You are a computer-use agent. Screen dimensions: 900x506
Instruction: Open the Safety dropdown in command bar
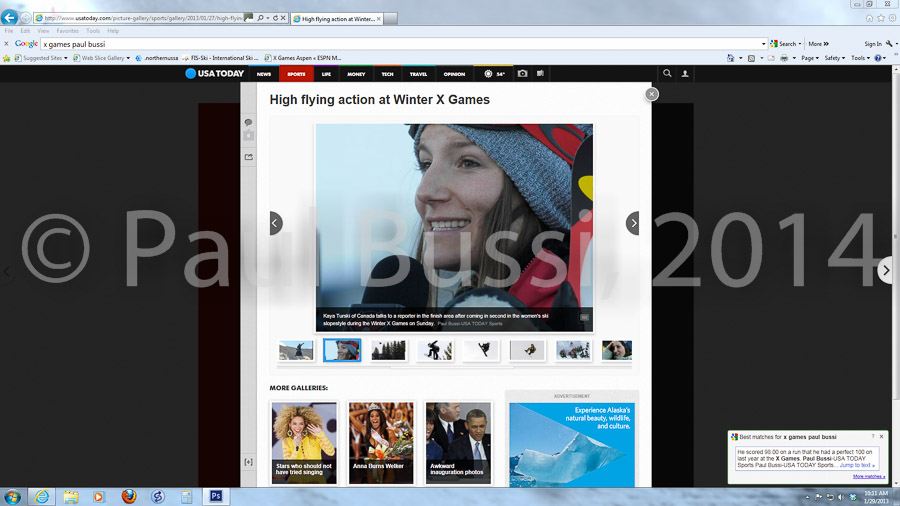tap(835, 58)
